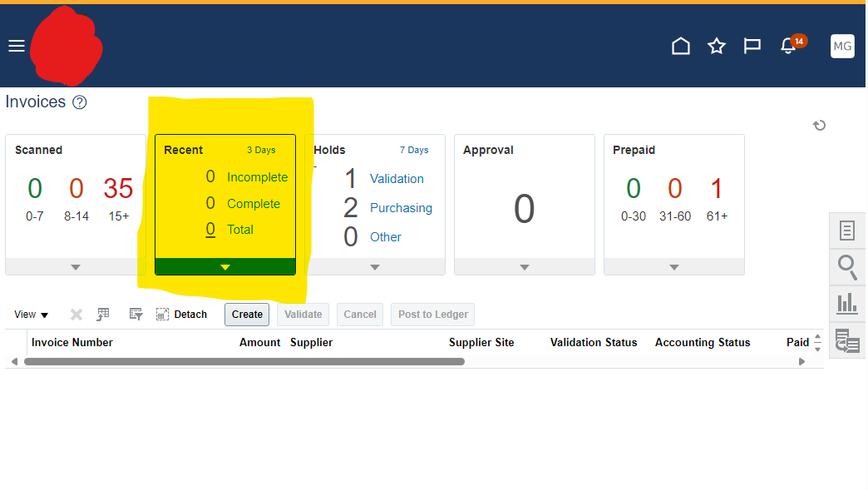Open the navigation hamburger menu

[16, 45]
